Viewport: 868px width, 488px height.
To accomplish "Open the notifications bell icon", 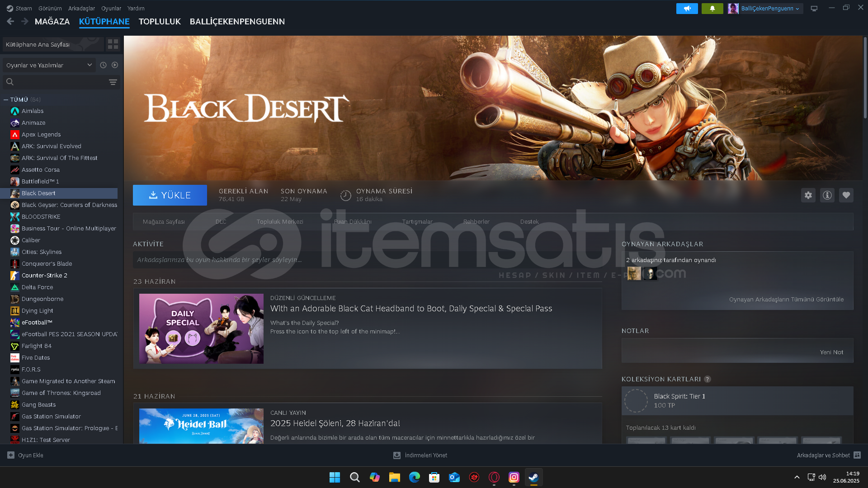I will pos(712,8).
